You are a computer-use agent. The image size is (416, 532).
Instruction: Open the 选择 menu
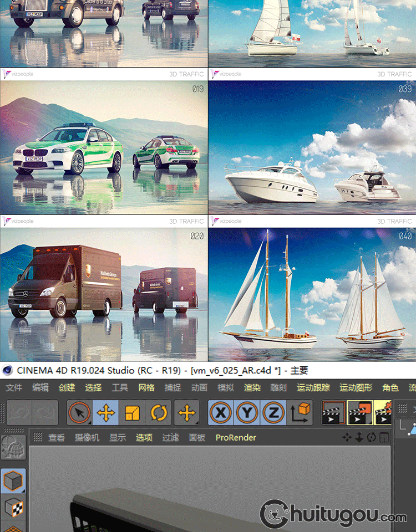click(93, 387)
